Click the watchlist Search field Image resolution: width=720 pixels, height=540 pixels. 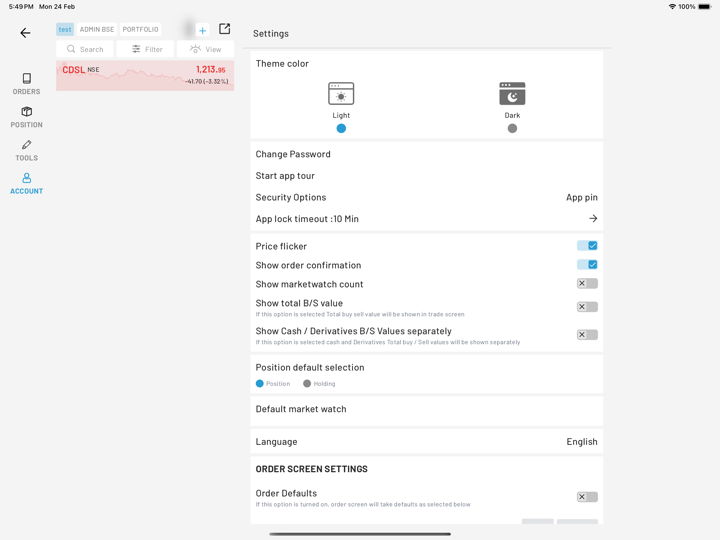coord(85,49)
